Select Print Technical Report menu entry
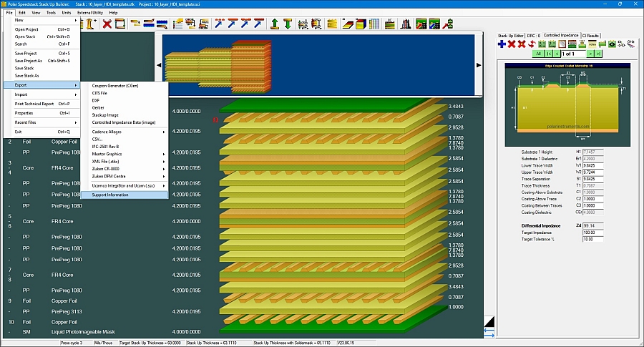Viewport: 644px width, 347px height. coord(42,104)
